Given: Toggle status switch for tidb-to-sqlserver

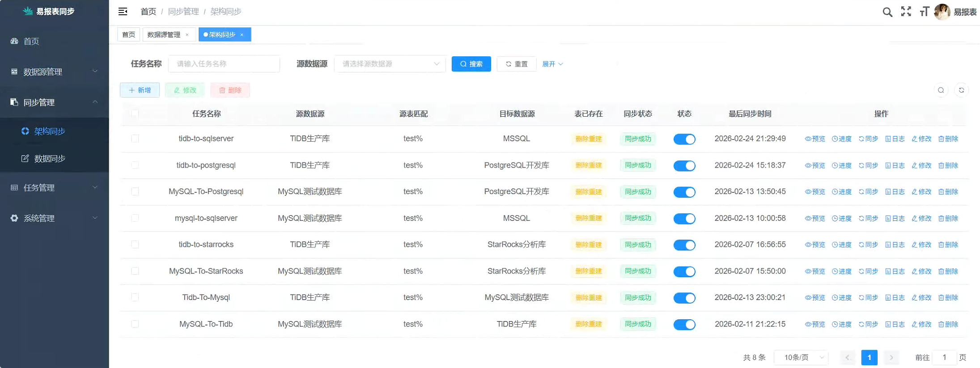Looking at the screenshot, I should coord(684,139).
